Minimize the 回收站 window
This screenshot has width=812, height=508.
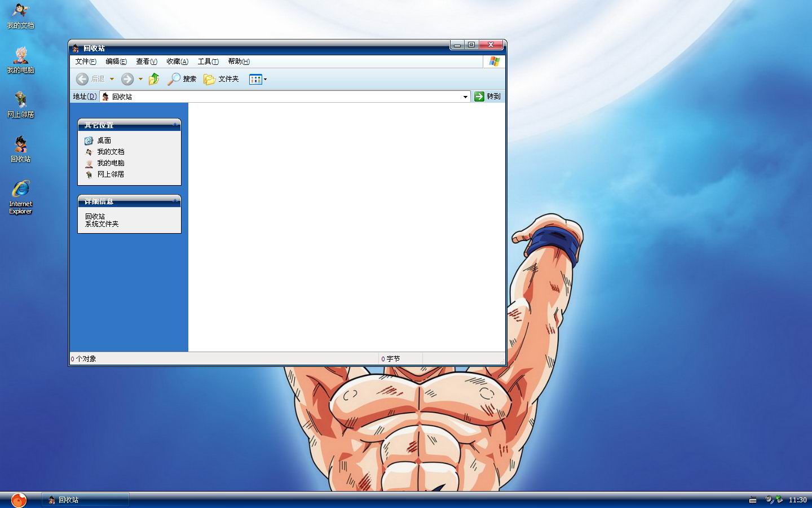tap(457, 45)
